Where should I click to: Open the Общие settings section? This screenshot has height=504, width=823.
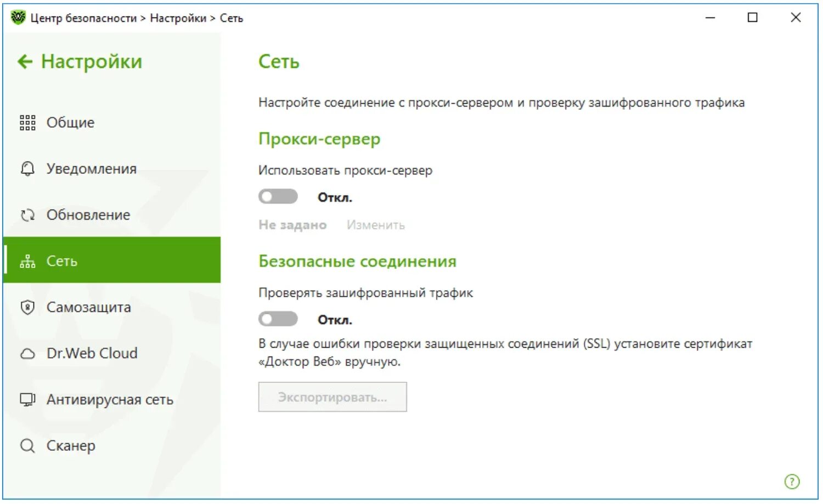click(112, 123)
